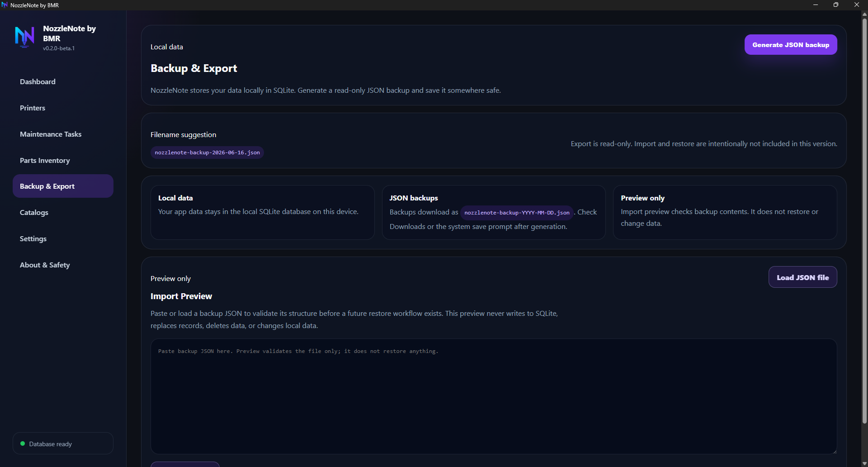Click the scrollbar up arrow

tap(864, 14)
